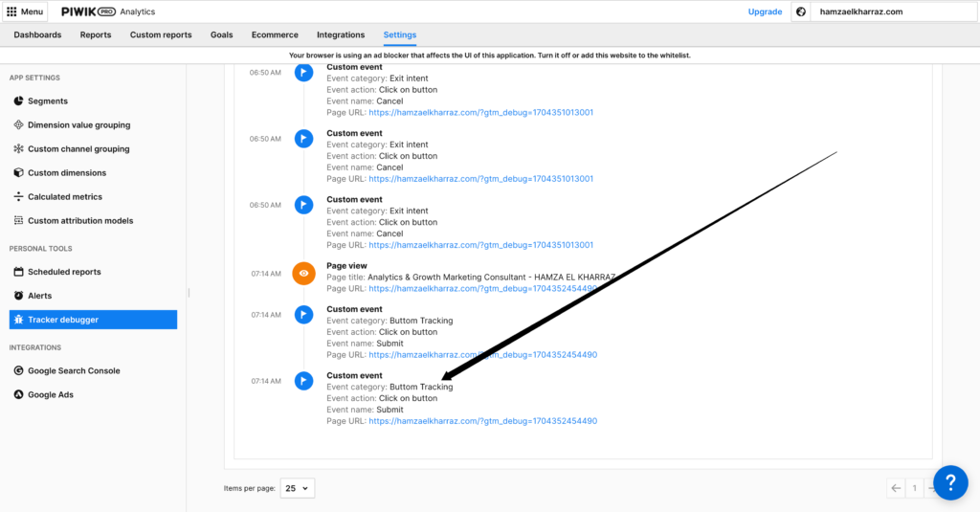Click the orange Page view eye icon

[303, 273]
